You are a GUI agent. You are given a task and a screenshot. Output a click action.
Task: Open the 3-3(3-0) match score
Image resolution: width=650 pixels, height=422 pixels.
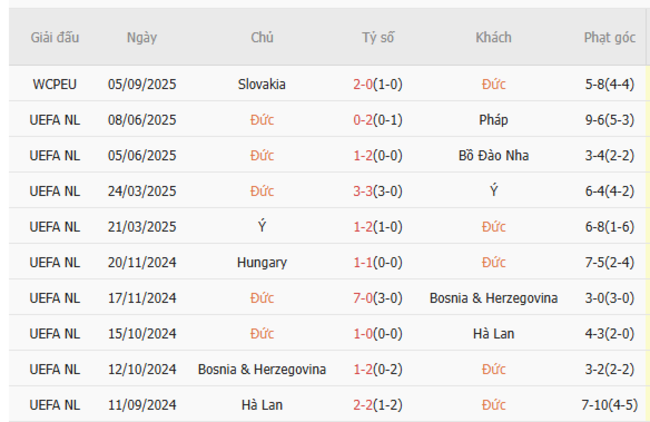(x=378, y=191)
